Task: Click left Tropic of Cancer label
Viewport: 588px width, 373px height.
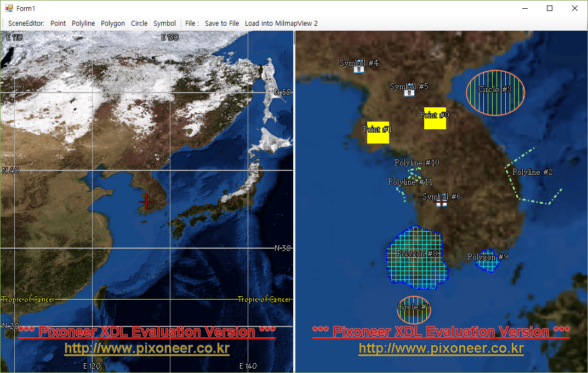Action: (28, 300)
